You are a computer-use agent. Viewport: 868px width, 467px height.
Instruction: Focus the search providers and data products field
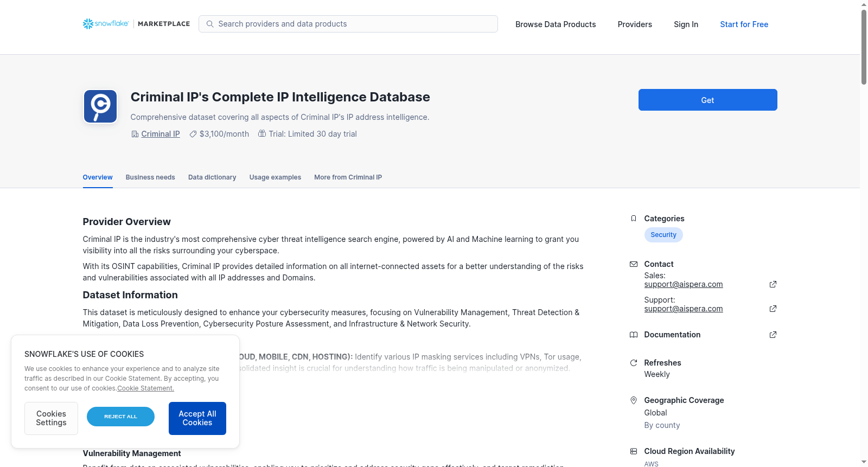348,24
